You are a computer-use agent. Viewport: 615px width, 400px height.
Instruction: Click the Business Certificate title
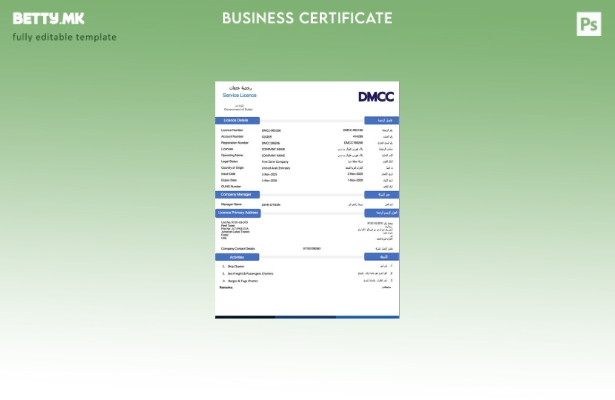point(307,18)
